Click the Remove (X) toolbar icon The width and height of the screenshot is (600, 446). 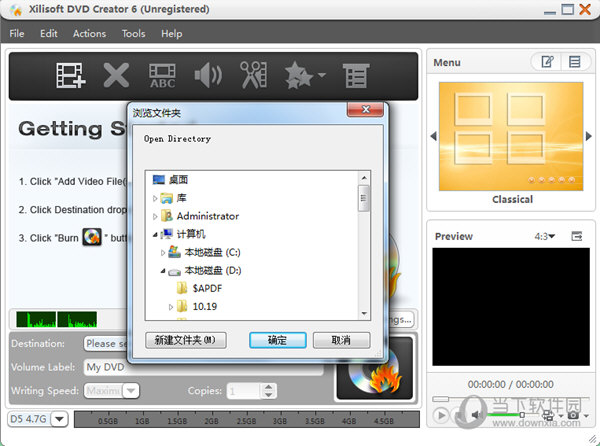tap(116, 75)
